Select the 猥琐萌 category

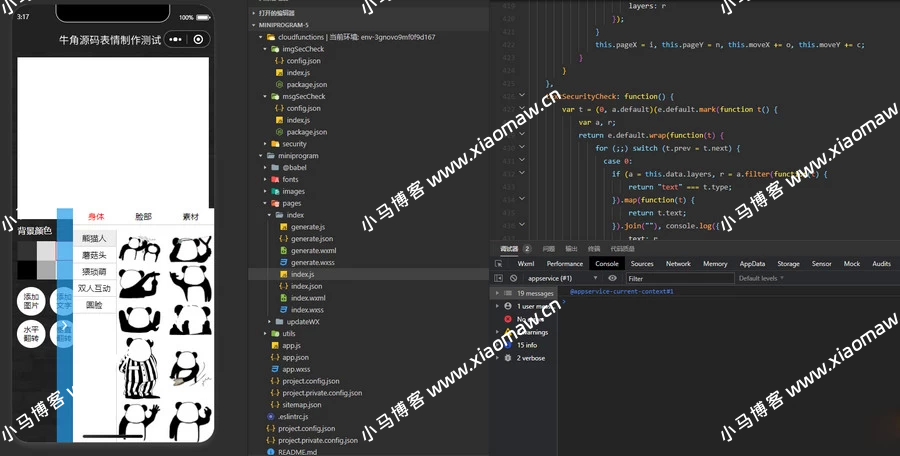(x=94, y=272)
